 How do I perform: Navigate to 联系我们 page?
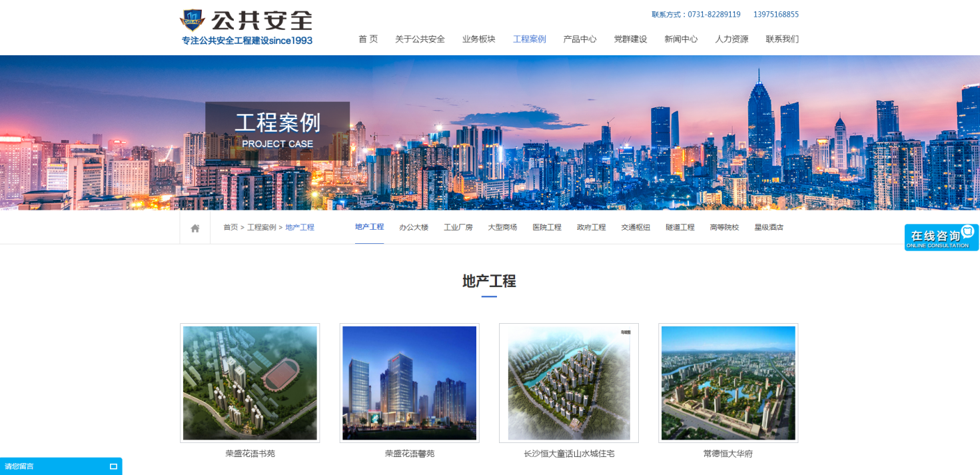point(781,39)
